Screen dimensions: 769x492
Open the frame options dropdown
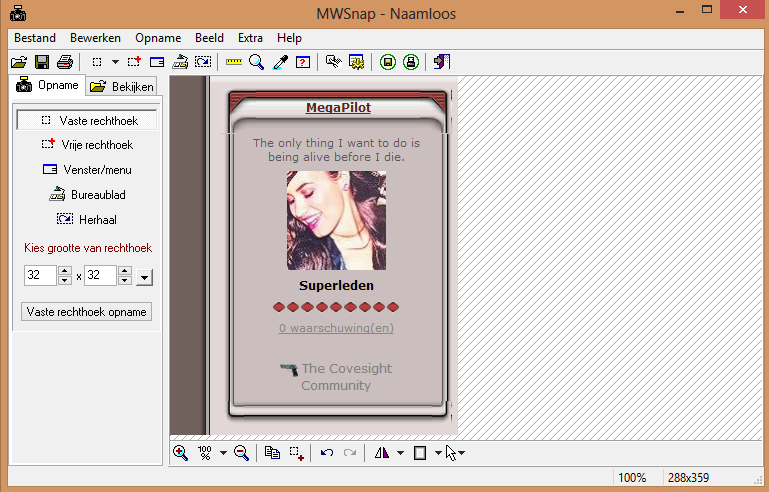438,453
